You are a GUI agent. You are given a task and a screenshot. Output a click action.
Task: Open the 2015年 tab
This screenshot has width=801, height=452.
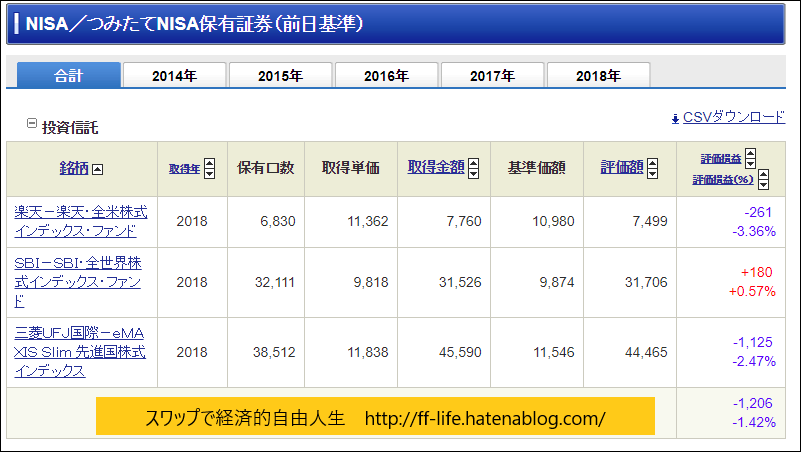coord(280,76)
